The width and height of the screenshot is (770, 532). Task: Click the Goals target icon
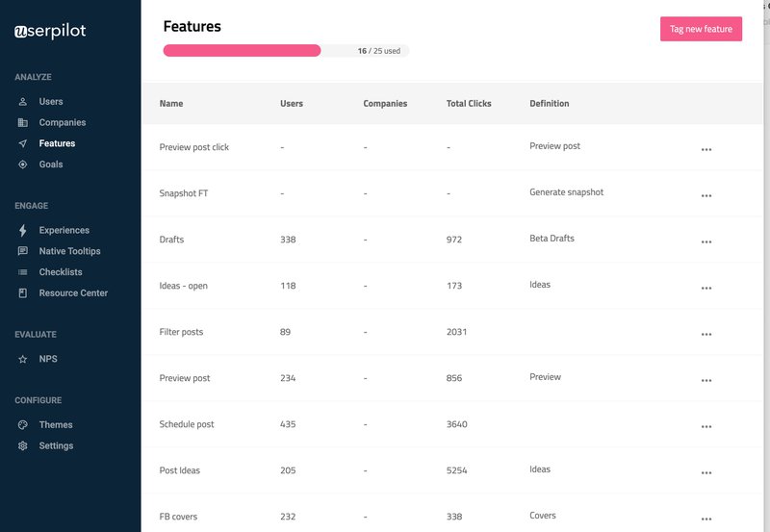pyautogui.click(x=23, y=165)
